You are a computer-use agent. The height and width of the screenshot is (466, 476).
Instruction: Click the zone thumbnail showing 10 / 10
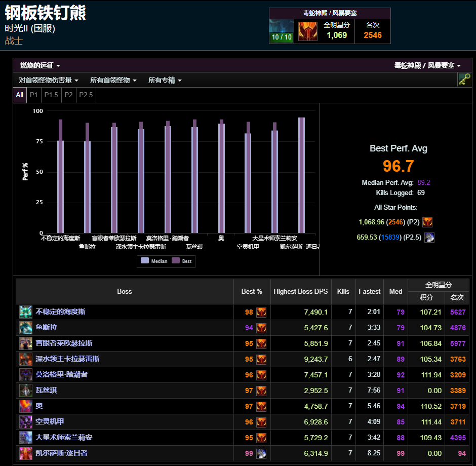pyautogui.click(x=282, y=31)
